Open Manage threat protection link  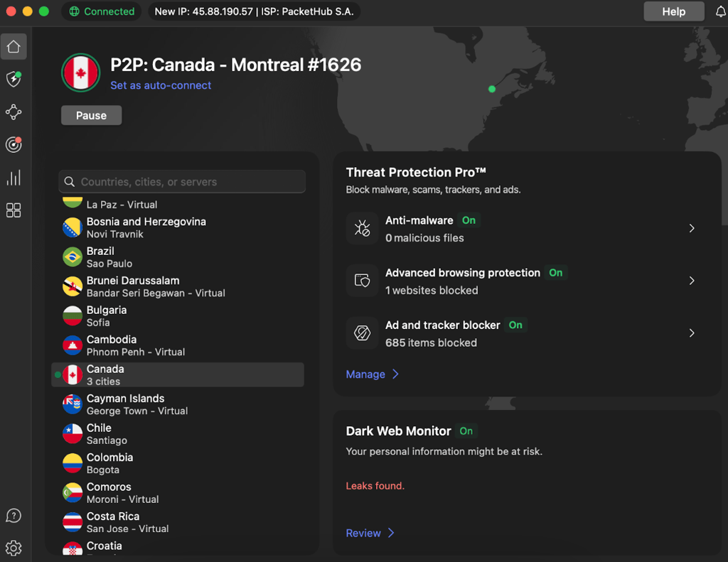[x=365, y=374]
